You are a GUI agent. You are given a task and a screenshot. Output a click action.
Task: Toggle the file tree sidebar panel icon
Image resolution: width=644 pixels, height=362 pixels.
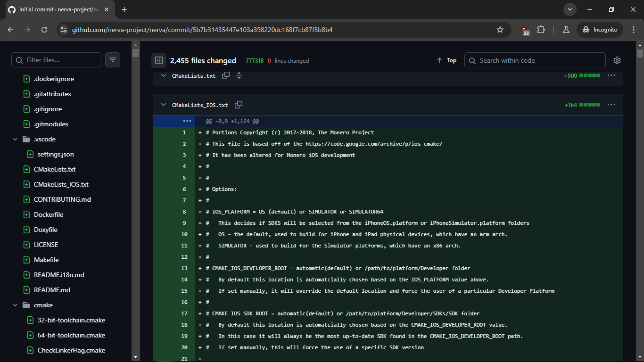pyautogui.click(x=159, y=60)
